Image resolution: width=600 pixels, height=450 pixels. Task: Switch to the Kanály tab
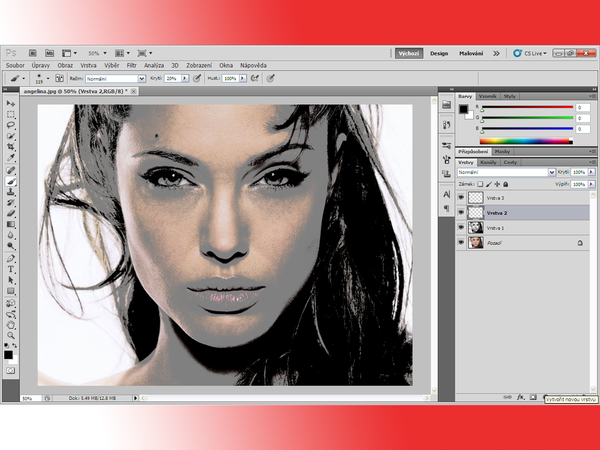tap(489, 161)
